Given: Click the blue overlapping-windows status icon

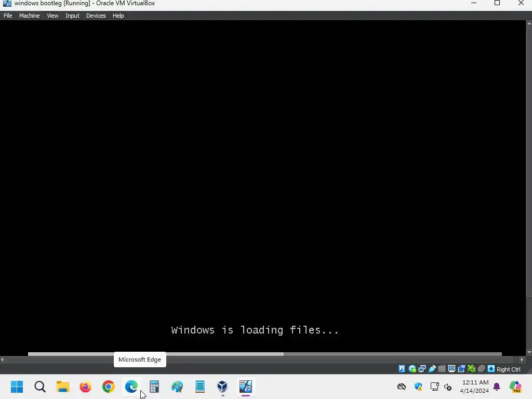Looking at the screenshot, I should [x=461, y=369].
